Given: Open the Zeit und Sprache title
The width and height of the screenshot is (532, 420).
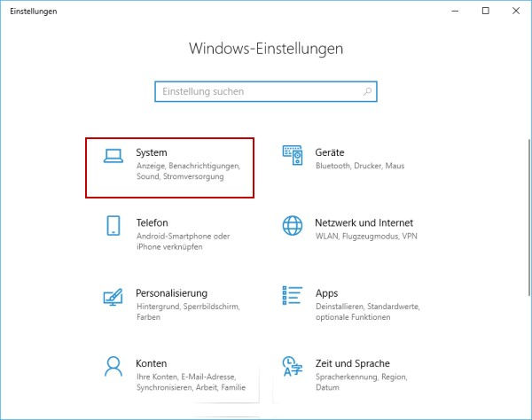Looking at the screenshot, I should click(352, 363).
